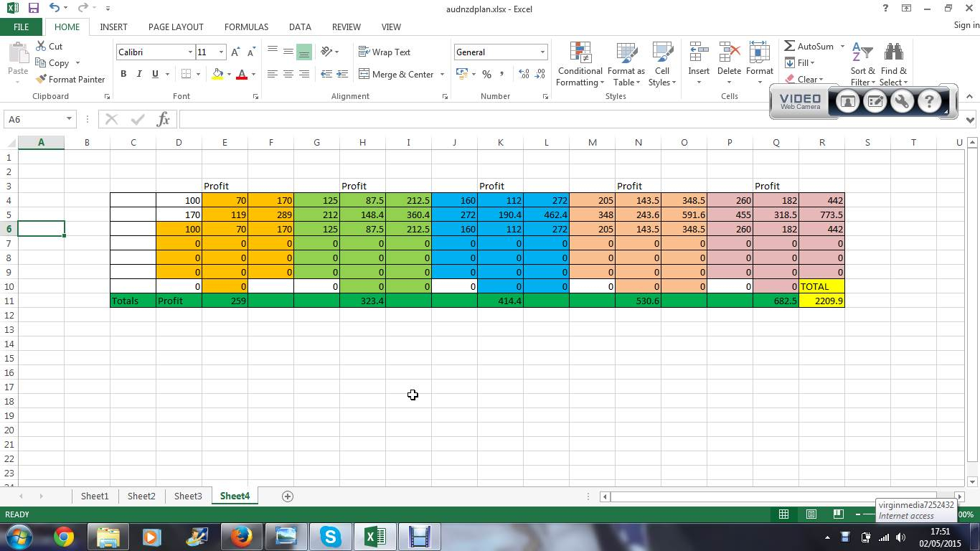
Task: Select the yellow total cell 2209.9
Action: coord(821,301)
